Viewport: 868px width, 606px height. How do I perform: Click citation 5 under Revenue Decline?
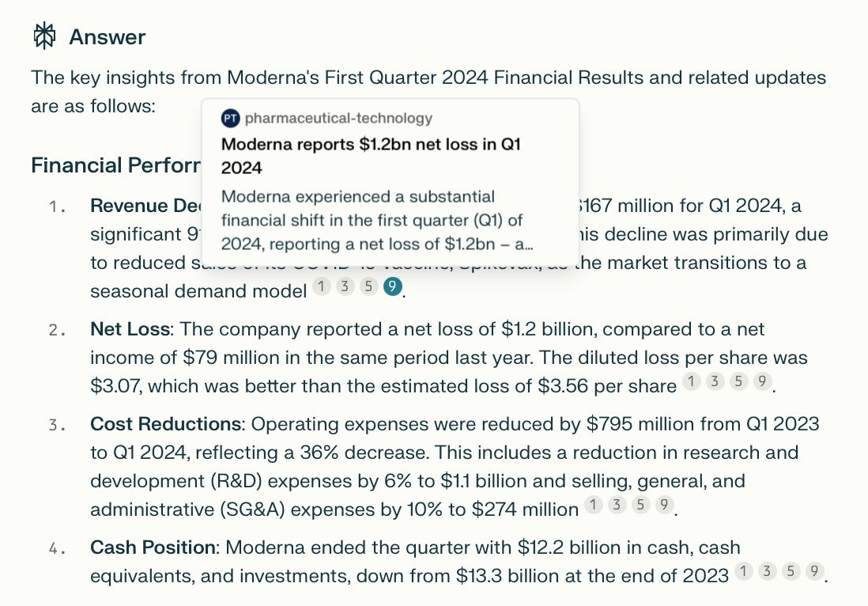368,286
